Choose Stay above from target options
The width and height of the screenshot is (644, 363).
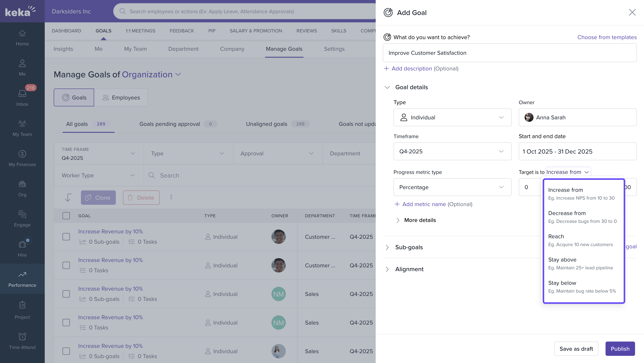[562, 260]
